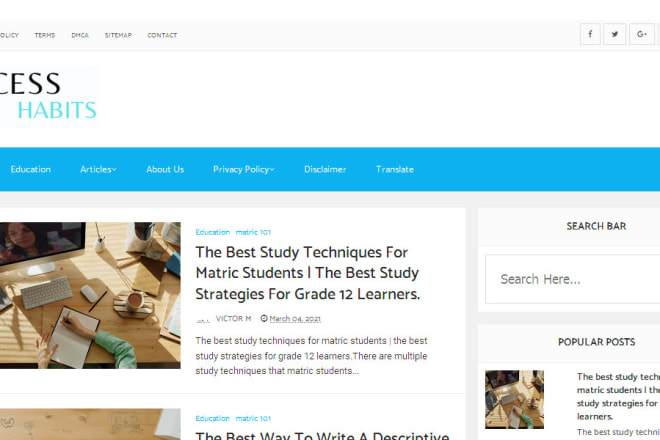Screen dimensions: 660x440
Task: Click matric 101 tag above Study Techniques post
Action: [253, 232]
